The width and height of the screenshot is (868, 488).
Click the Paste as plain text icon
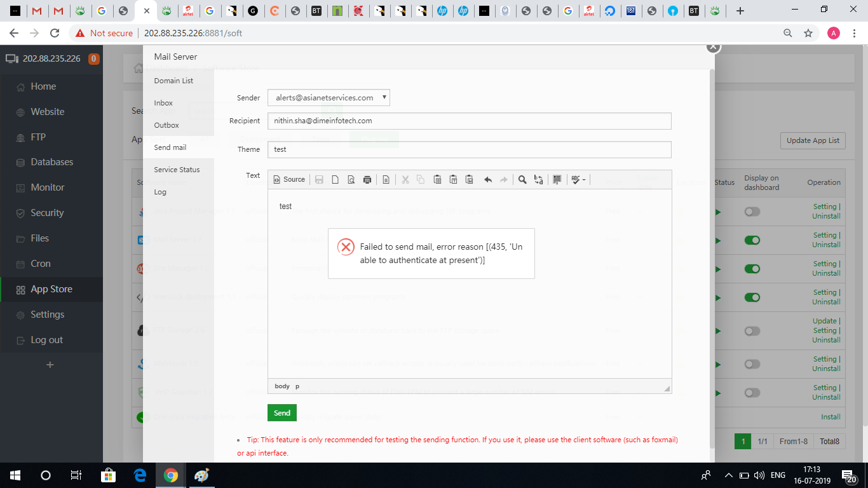453,180
